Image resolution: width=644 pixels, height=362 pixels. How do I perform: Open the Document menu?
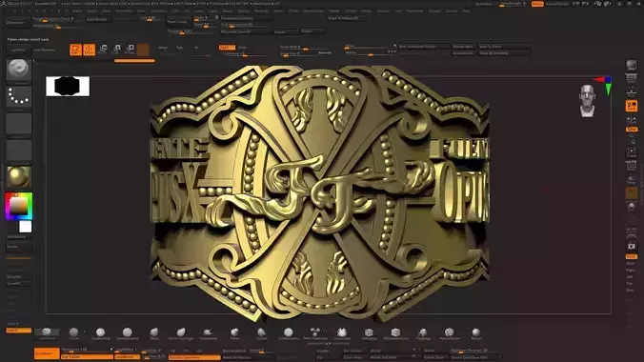coord(124,11)
